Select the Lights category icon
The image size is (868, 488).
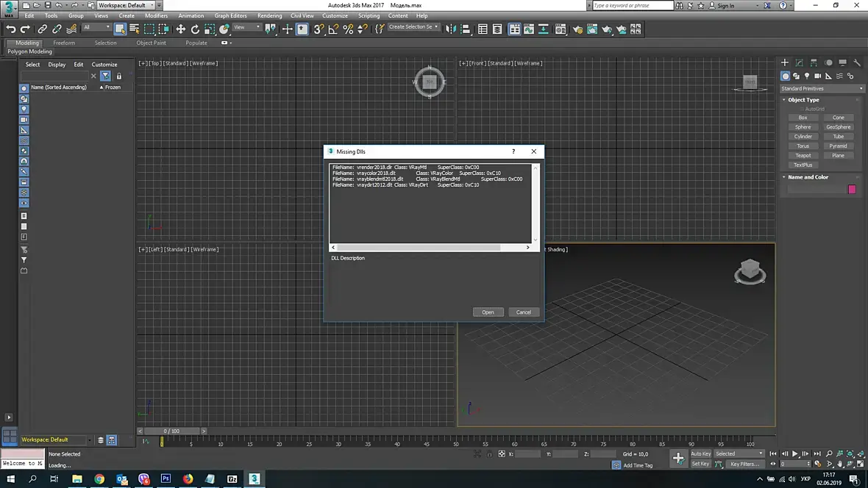807,76
